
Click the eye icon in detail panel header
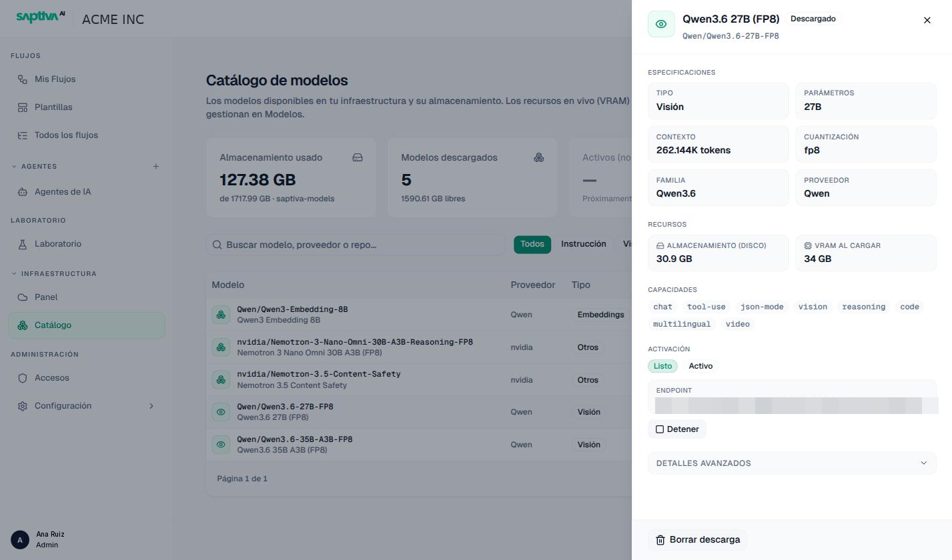[661, 24]
